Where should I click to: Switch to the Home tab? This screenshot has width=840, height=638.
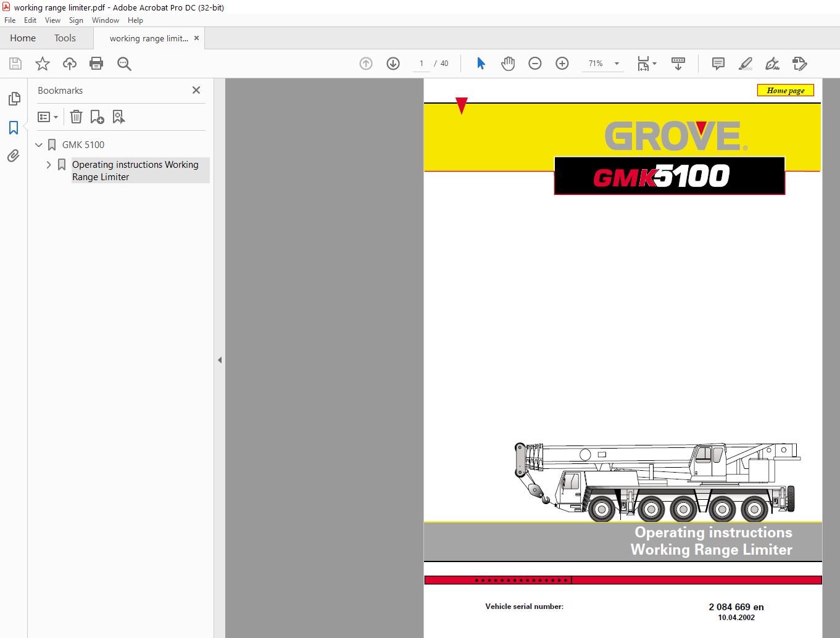point(23,38)
